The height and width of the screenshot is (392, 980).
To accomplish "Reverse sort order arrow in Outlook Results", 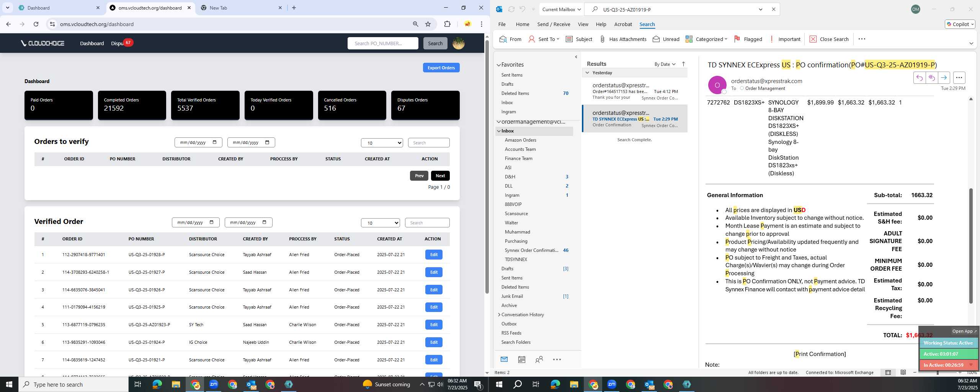I will click(x=683, y=64).
